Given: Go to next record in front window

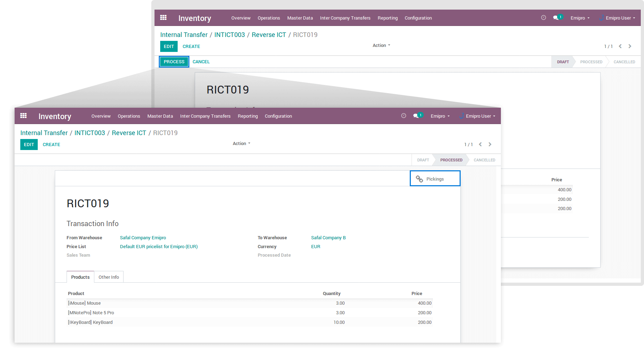Looking at the screenshot, I should pos(490,144).
